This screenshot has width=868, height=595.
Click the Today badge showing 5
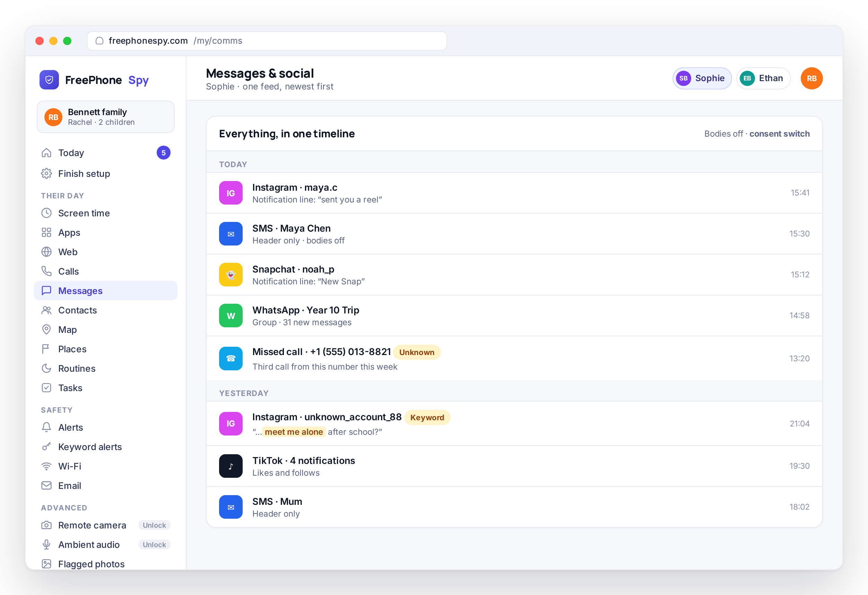(x=164, y=153)
